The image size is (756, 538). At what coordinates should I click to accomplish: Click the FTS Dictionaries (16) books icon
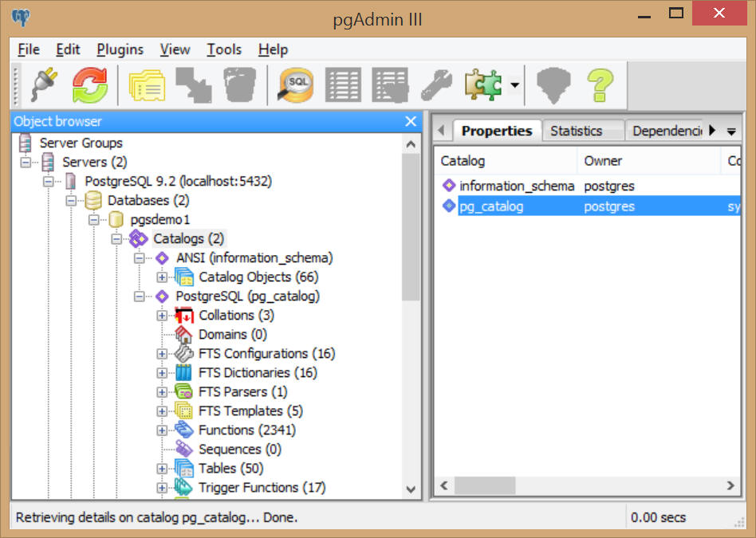(x=183, y=373)
